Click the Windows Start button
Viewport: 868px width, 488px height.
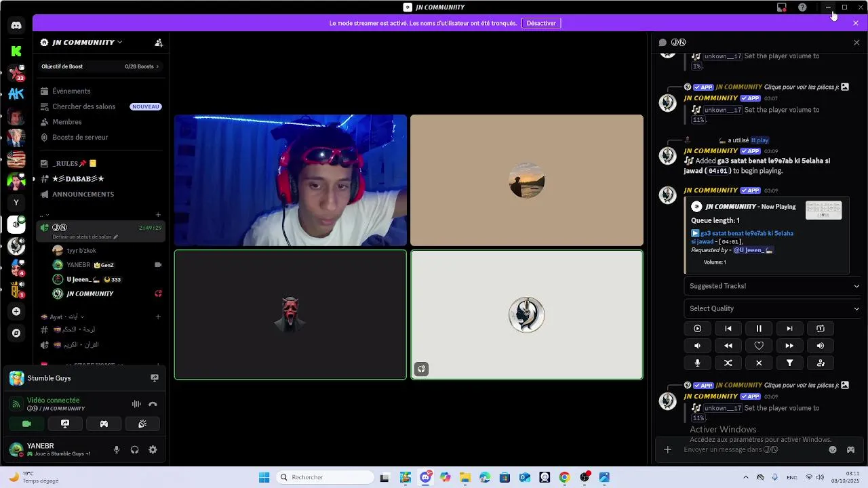coord(264,477)
